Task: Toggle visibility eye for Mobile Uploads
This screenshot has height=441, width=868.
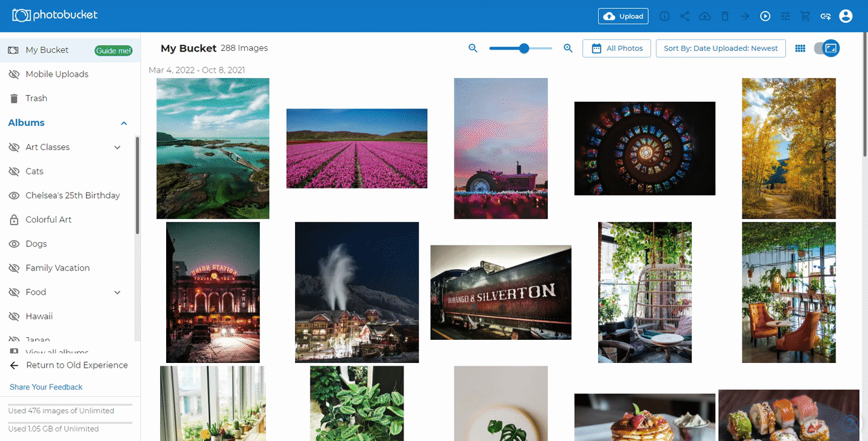Action: pos(14,75)
